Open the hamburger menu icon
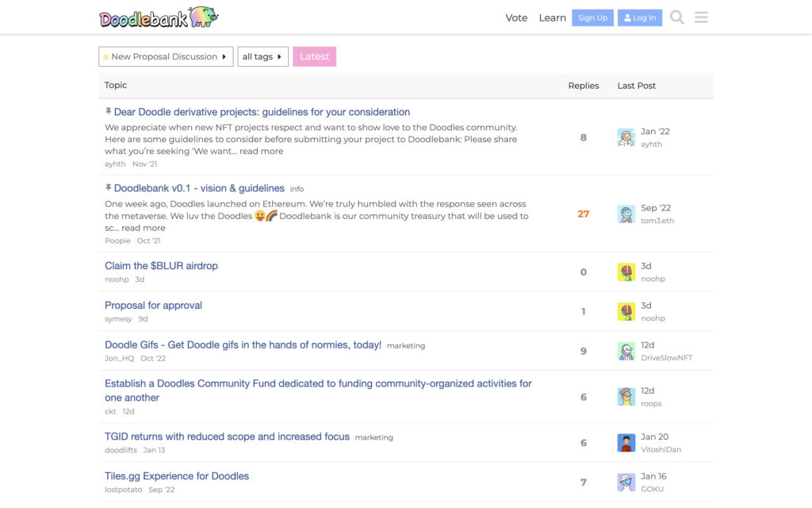The height and width of the screenshot is (508, 812). click(x=701, y=17)
